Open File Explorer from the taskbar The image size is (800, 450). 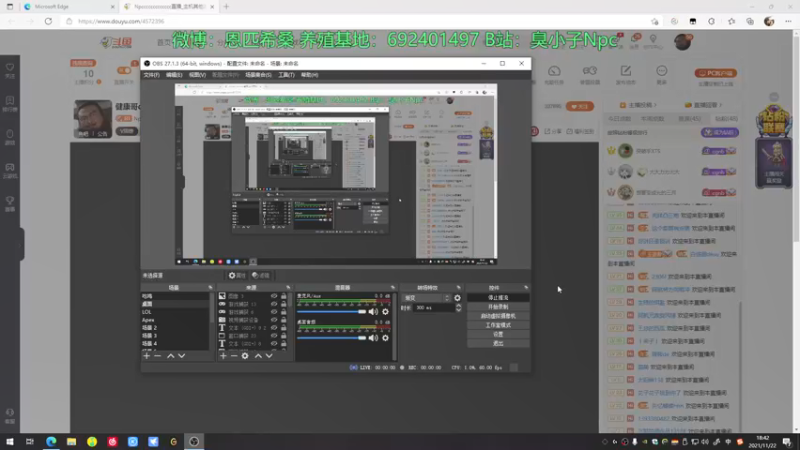(71, 441)
